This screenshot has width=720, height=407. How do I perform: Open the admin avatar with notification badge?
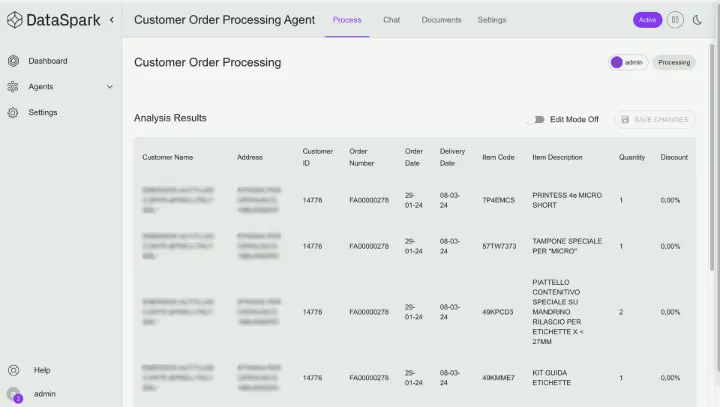click(x=14, y=395)
